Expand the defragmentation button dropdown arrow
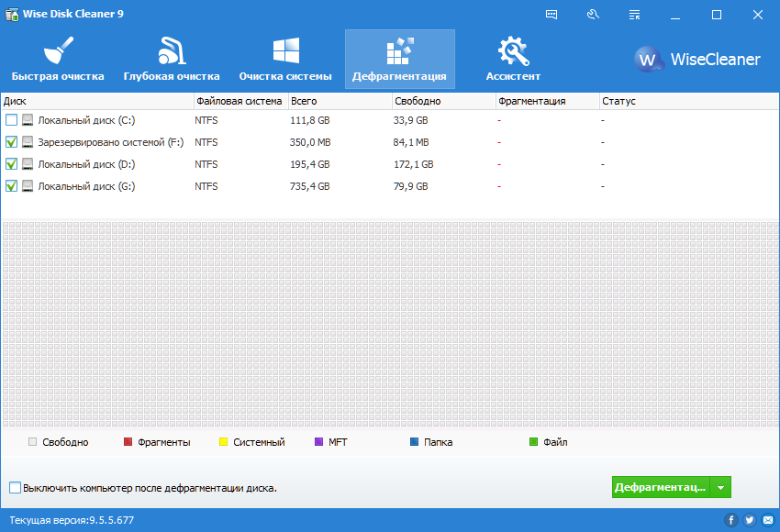Image resolution: width=780 pixels, height=532 pixels. click(720, 487)
